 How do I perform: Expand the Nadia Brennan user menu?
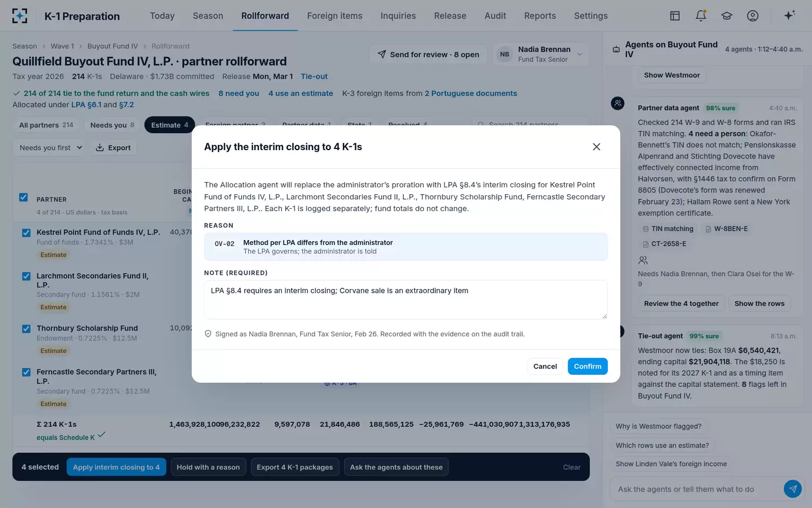540,54
